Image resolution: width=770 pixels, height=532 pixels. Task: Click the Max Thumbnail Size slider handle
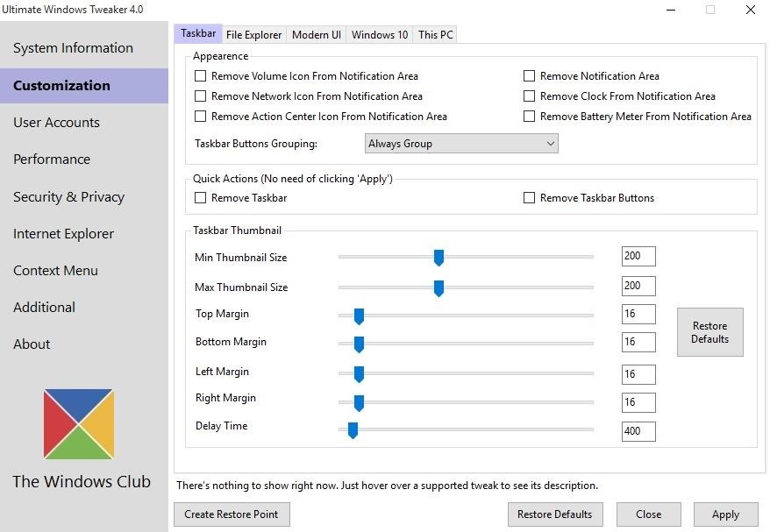pyautogui.click(x=439, y=288)
